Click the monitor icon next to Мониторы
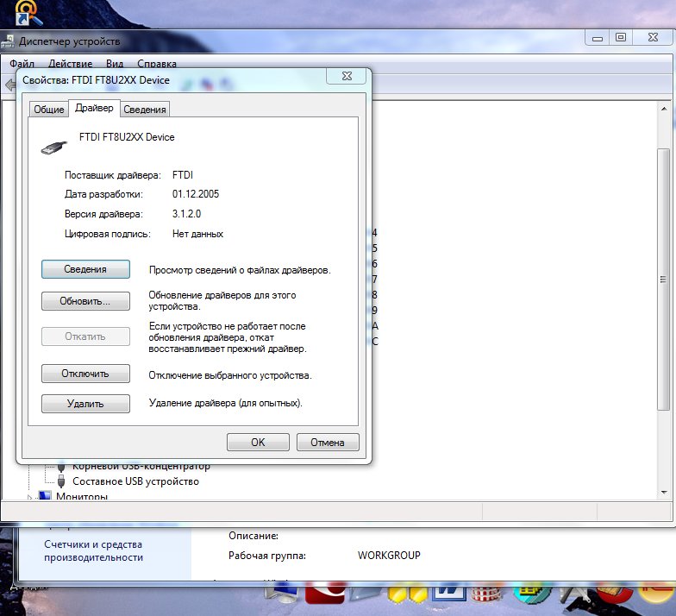The height and width of the screenshot is (616, 676). 45,495
